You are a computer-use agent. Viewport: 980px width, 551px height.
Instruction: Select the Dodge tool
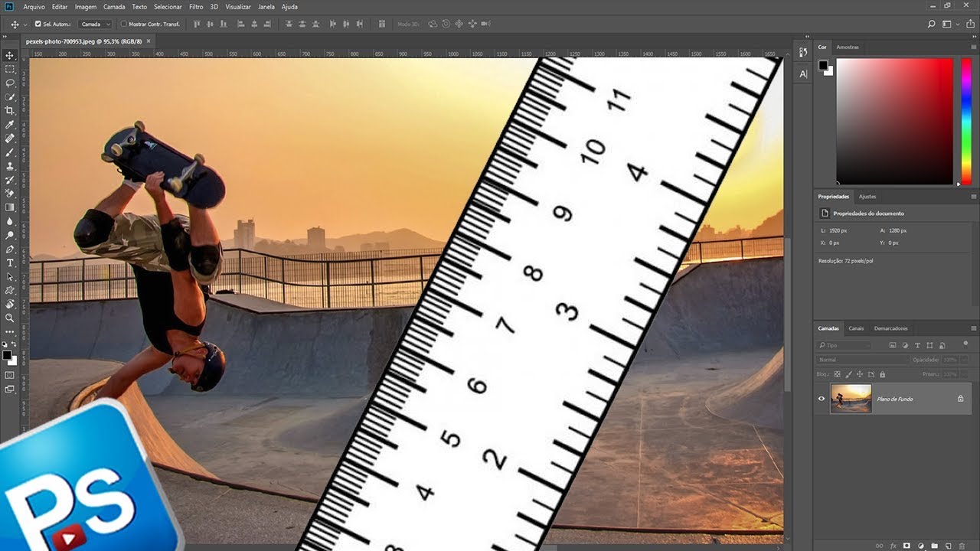pyautogui.click(x=10, y=235)
